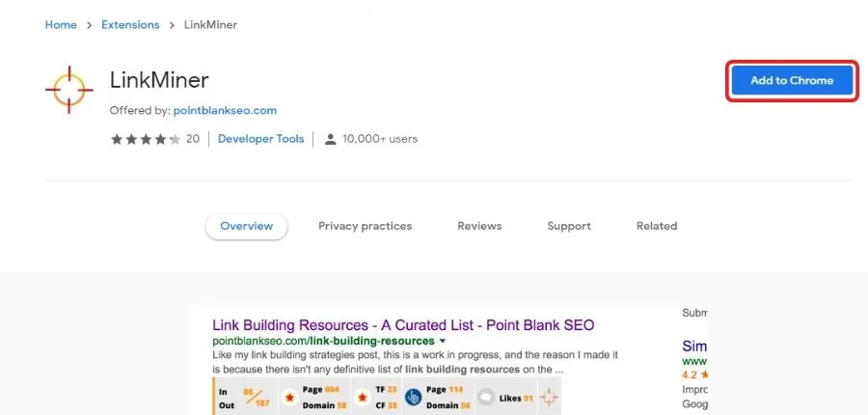Click the star rating icons

[x=147, y=139]
